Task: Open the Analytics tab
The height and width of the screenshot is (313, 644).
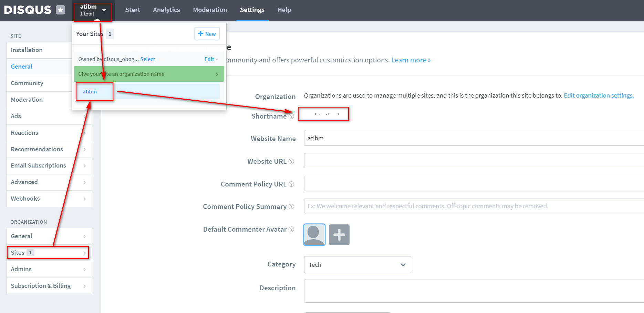Action: click(166, 10)
